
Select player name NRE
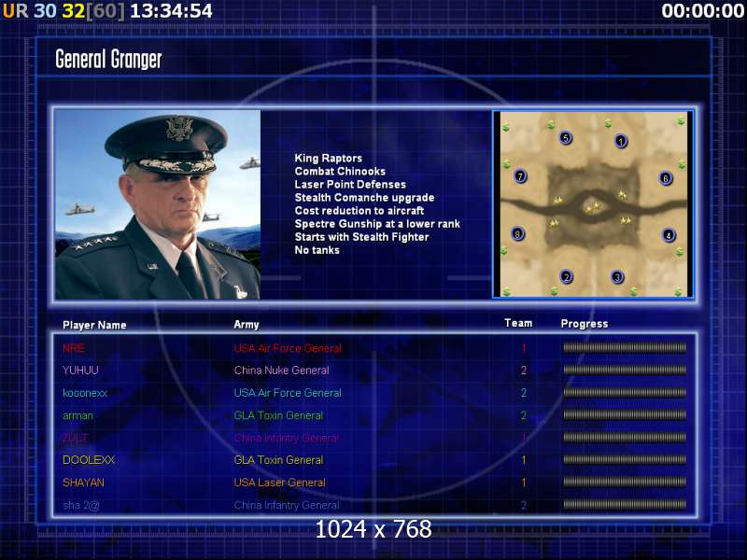pyautogui.click(x=74, y=348)
